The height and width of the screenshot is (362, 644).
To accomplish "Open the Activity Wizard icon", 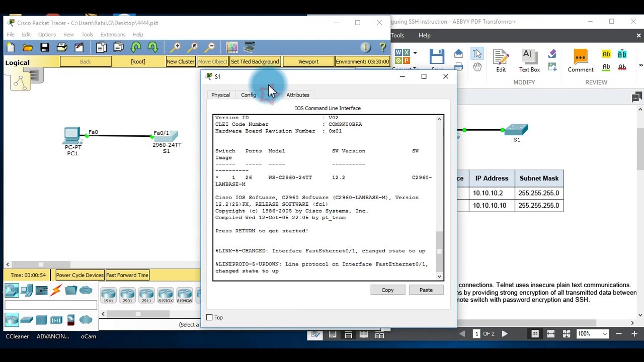I will (79, 47).
